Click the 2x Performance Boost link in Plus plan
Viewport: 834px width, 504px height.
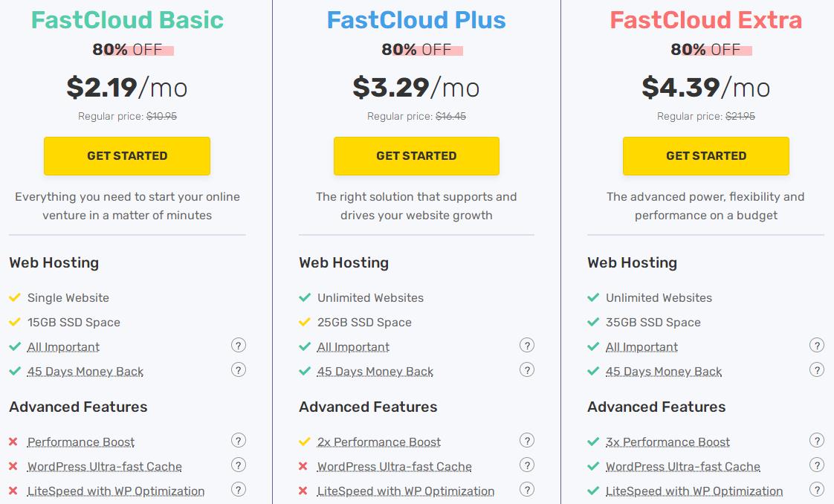[x=379, y=442]
